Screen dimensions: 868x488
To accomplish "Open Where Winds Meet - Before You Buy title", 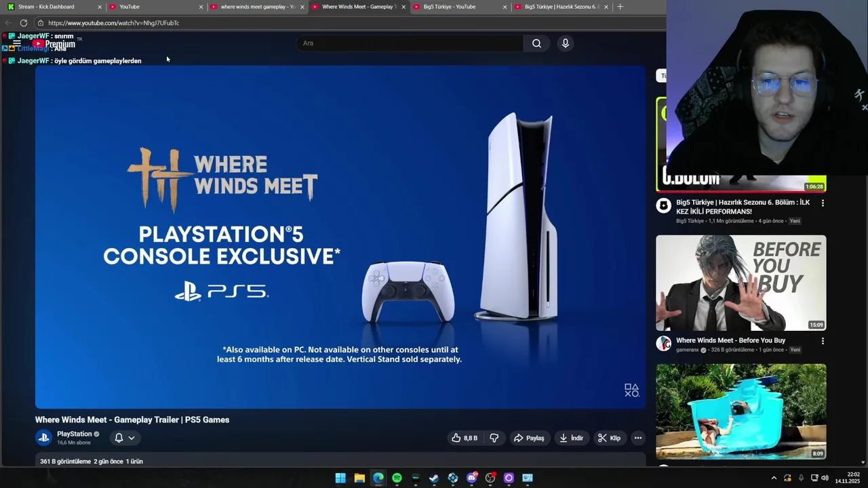I will point(730,340).
